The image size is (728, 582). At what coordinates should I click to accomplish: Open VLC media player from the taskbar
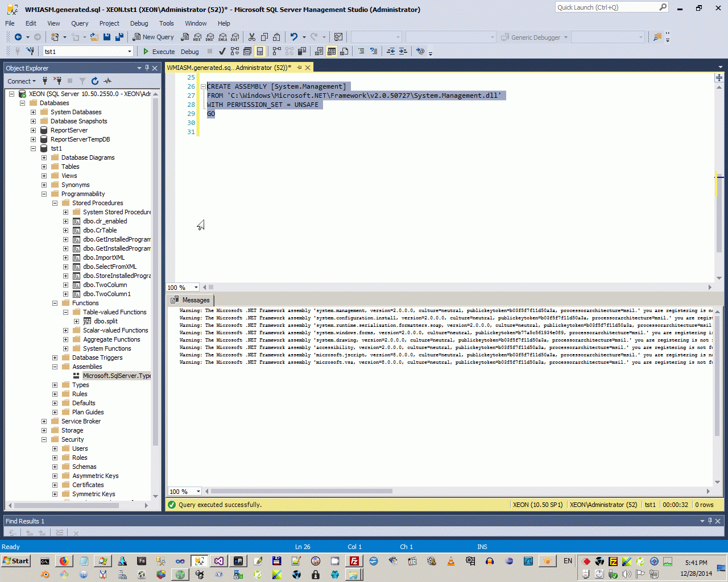pos(450,561)
